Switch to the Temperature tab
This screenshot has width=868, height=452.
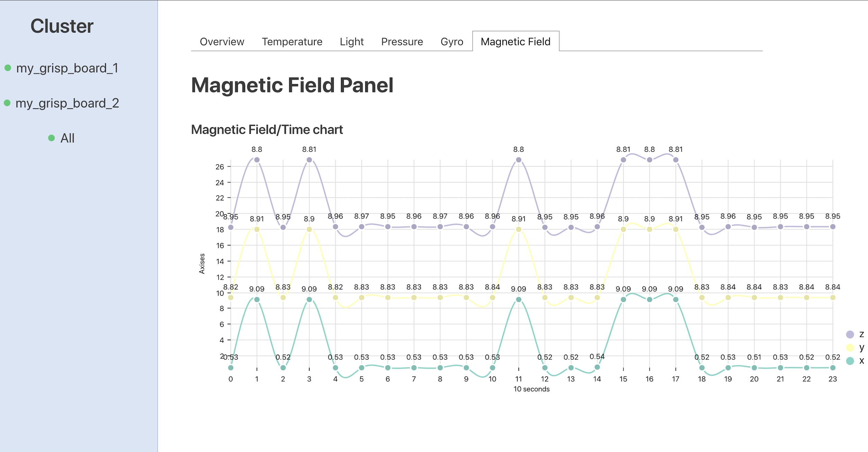[x=292, y=42]
